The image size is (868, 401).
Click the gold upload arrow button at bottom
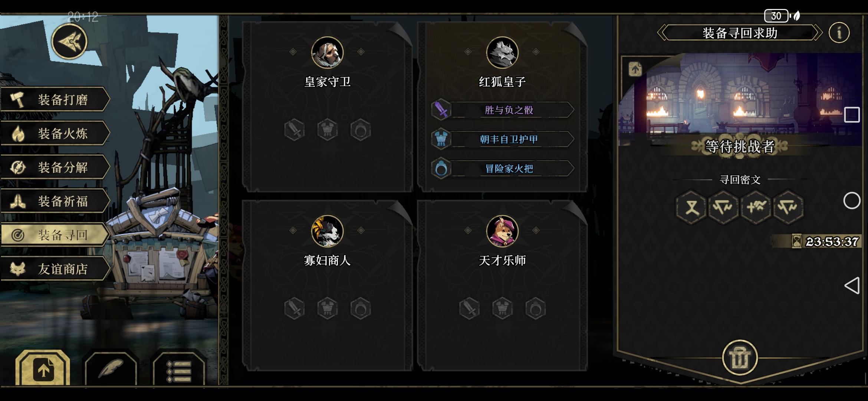click(x=43, y=369)
